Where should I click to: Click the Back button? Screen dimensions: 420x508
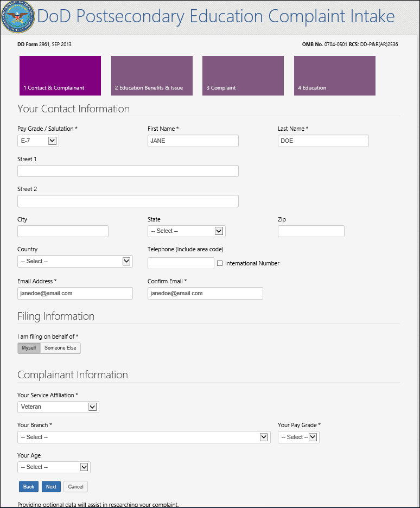pyautogui.click(x=29, y=486)
